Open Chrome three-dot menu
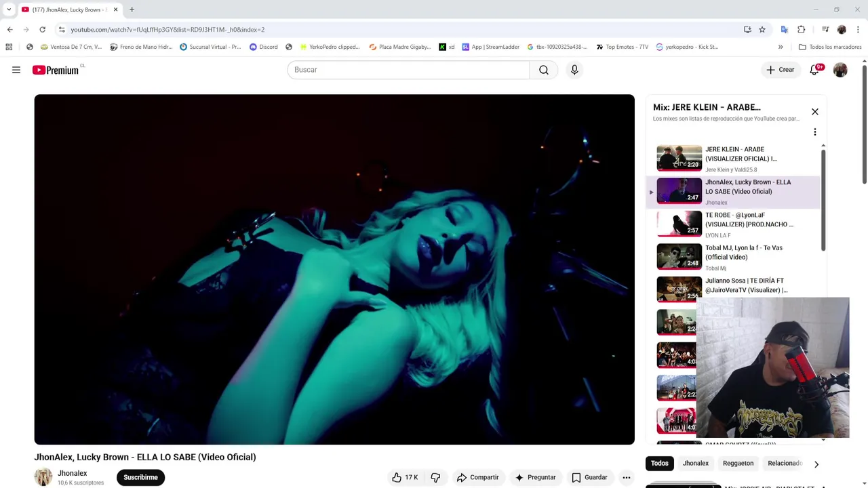868x488 pixels. (857, 29)
